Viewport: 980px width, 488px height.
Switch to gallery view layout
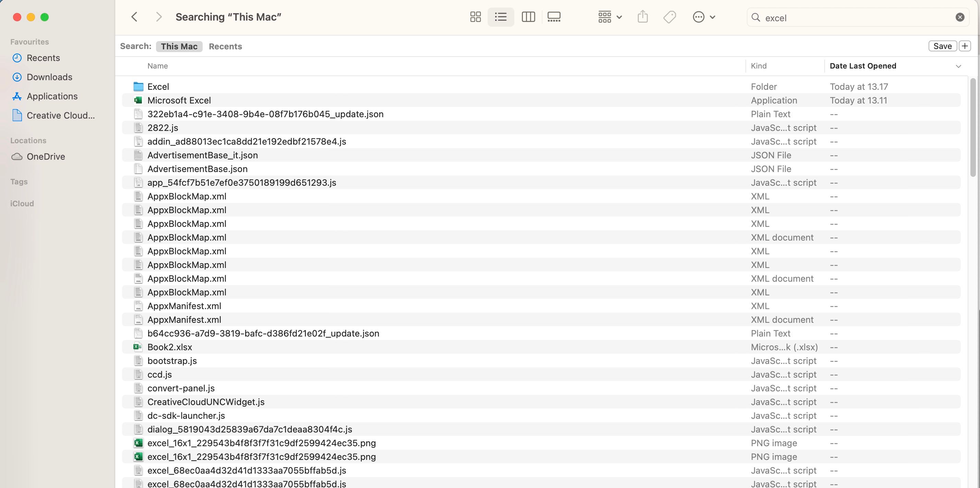point(553,17)
